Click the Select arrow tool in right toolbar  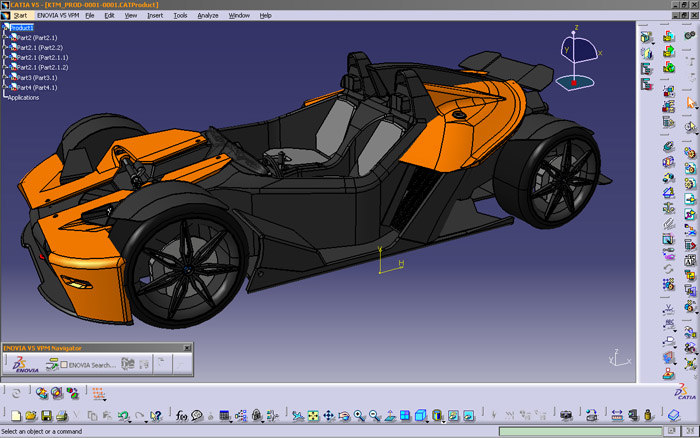click(x=691, y=103)
